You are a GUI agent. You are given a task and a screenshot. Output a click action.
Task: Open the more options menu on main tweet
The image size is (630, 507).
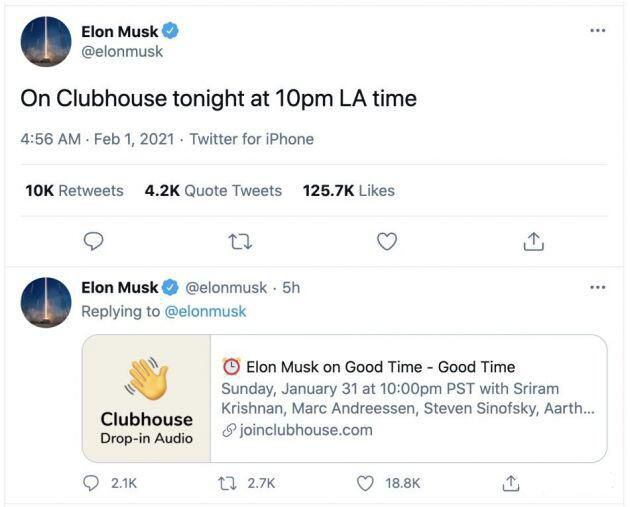tap(597, 31)
